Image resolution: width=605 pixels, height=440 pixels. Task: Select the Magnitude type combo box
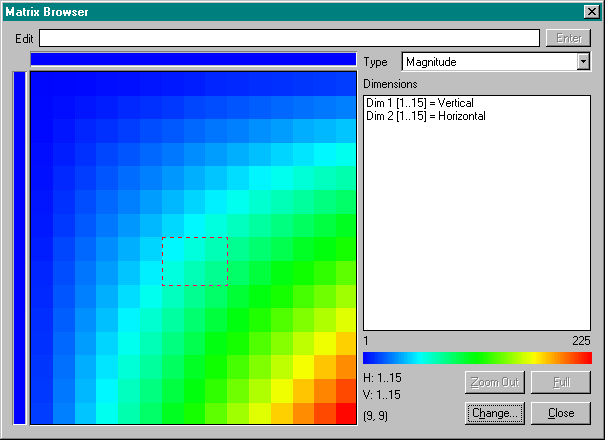[x=496, y=62]
